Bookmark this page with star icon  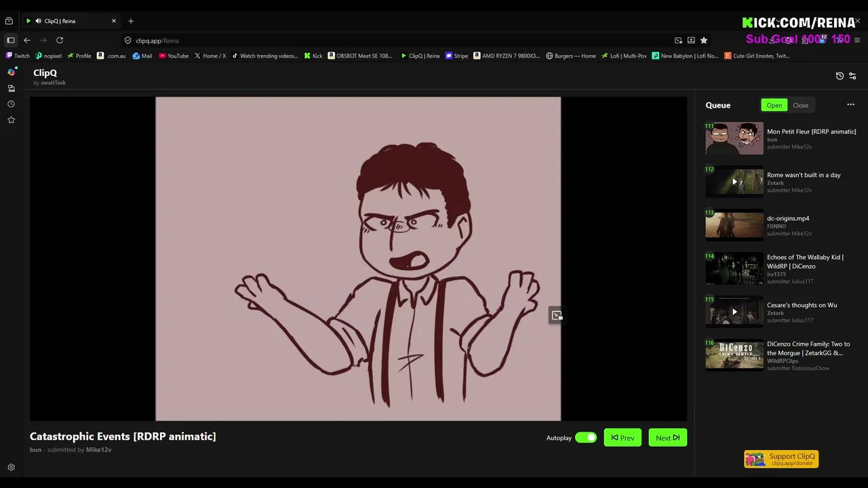click(x=704, y=40)
